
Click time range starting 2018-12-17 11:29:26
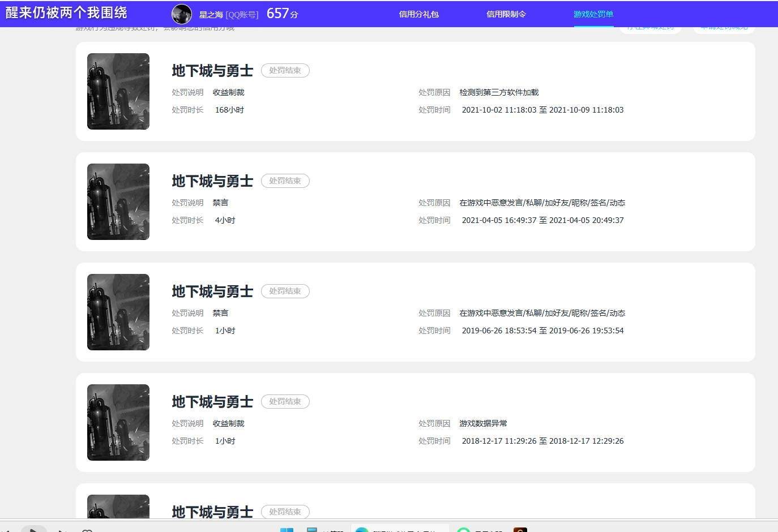click(x=542, y=441)
